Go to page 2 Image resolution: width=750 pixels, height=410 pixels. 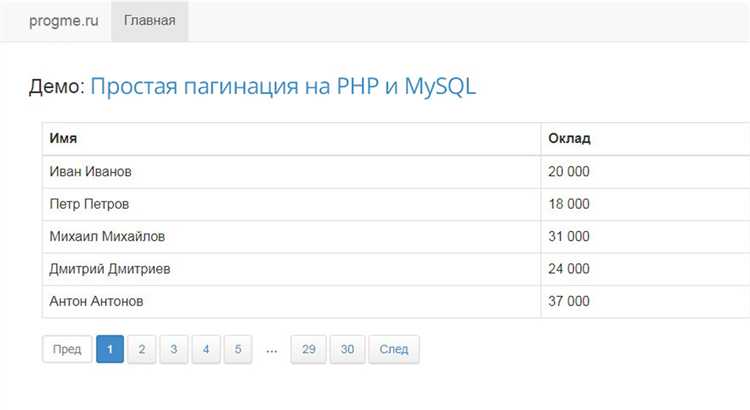[x=142, y=349]
